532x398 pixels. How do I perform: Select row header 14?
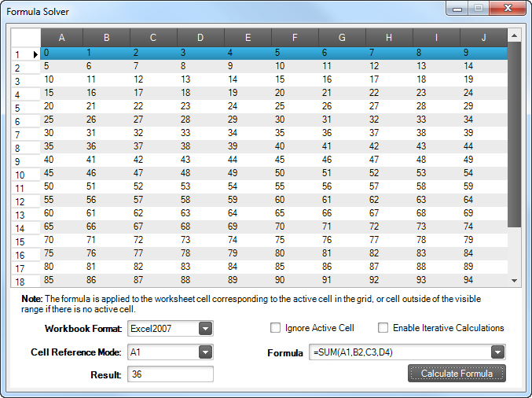(26, 228)
